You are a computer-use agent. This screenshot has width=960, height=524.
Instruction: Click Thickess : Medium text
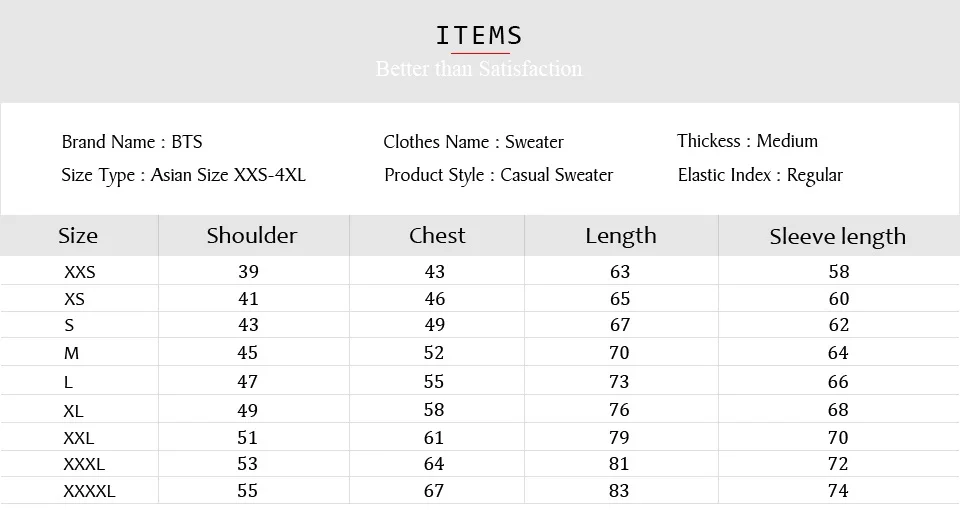point(747,141)
